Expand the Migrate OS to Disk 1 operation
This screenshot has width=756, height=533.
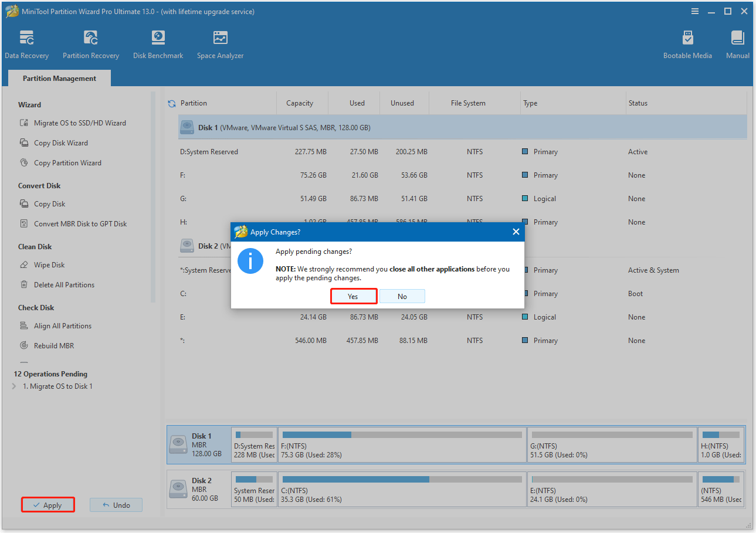pyautogui.click(x=13, y=386)
